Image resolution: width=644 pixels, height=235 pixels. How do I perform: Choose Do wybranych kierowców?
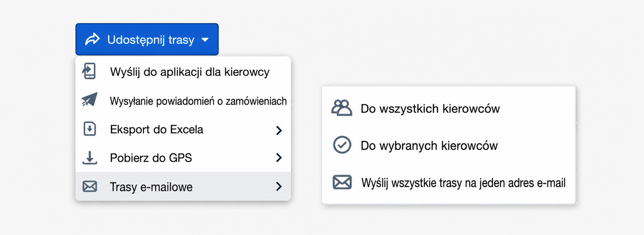pyautogui.click(x=448, y=145)
